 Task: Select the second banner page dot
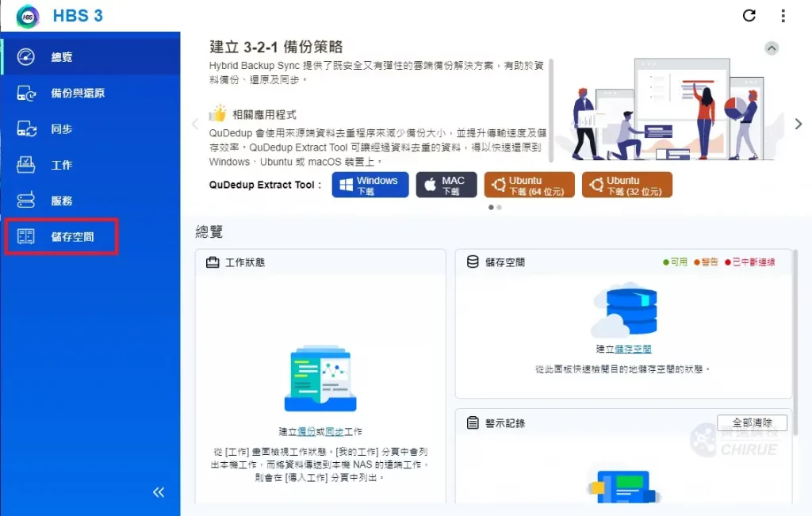pos(500,208)
